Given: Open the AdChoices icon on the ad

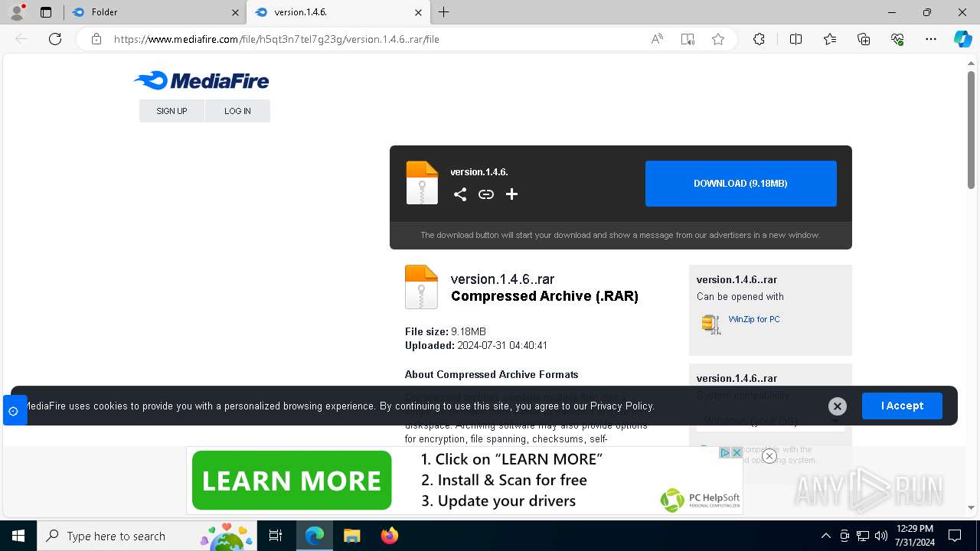Looking at the screenshot, I should 724,453.
